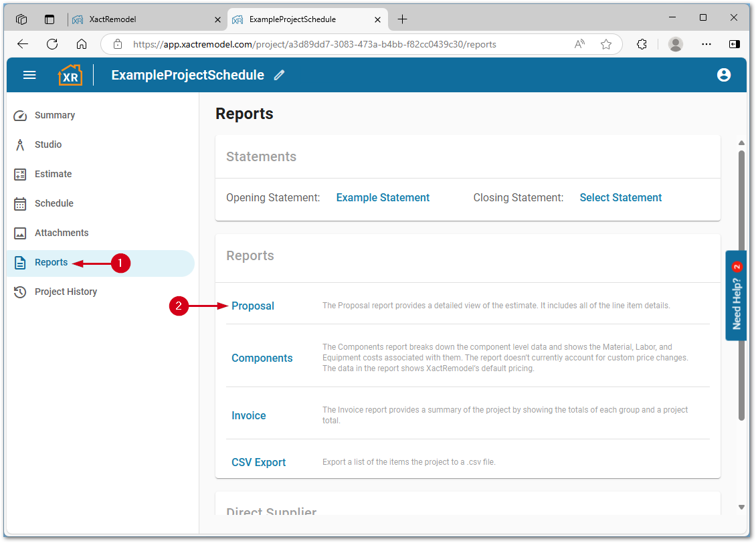Click the reports panel scrollbar thumb
756x543 pixels.
741,286
